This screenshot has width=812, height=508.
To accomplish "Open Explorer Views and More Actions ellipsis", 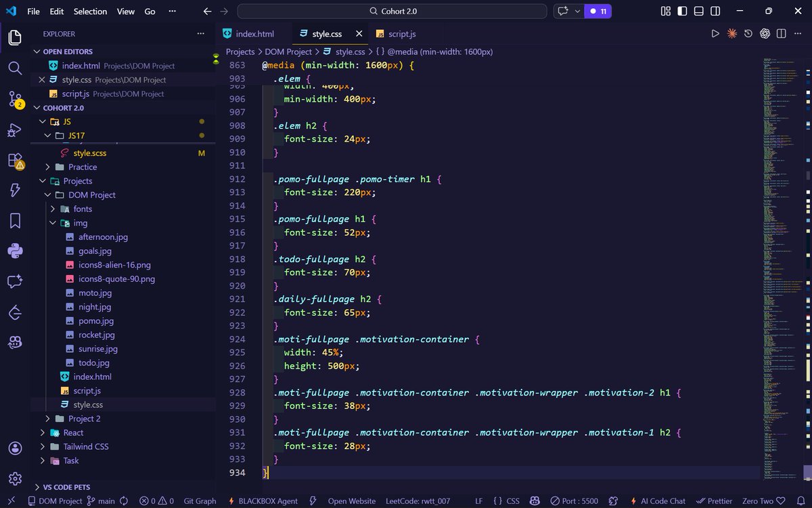I will click(200, 33).
